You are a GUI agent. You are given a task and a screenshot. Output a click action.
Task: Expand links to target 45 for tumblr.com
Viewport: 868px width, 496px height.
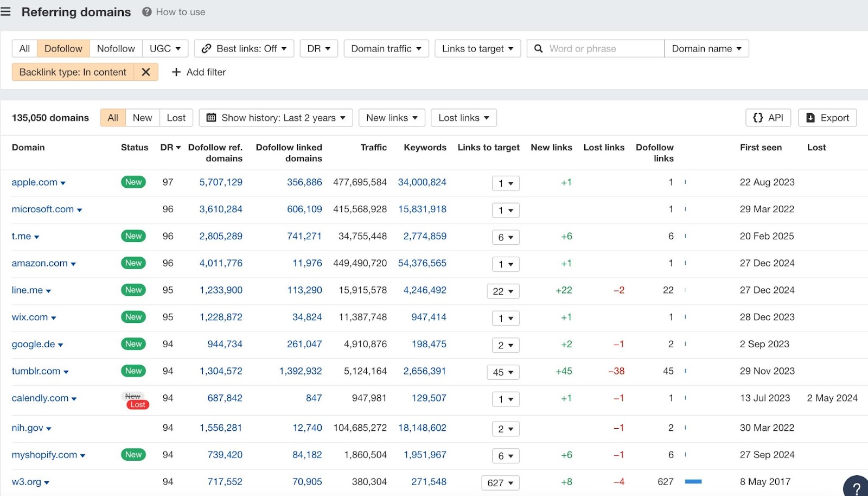[503, 372]
